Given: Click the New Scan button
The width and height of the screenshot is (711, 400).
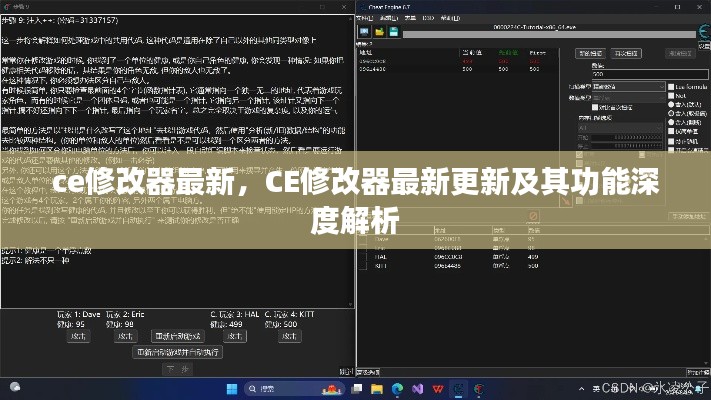Looking at the screenshot, I should (x=590, y=54).
